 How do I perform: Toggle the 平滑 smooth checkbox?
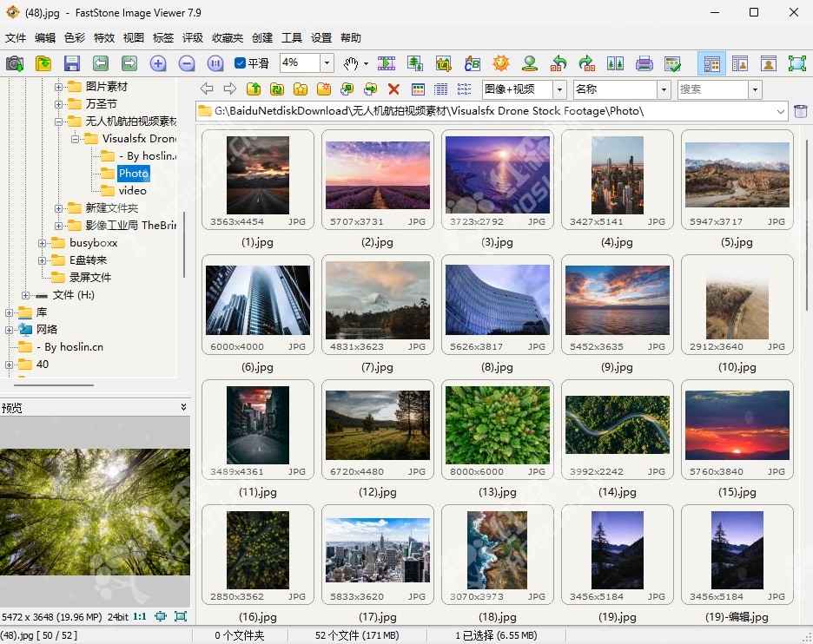tap(241, 63)
